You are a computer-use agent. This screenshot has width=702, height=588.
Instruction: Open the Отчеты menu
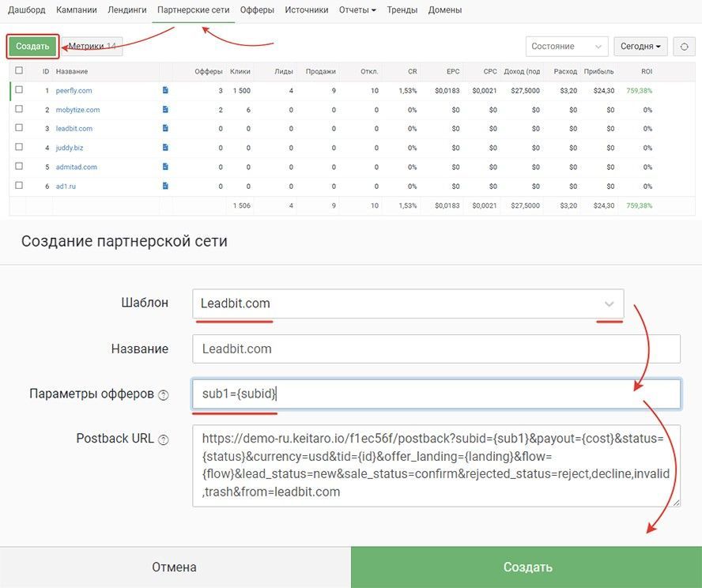357,10
